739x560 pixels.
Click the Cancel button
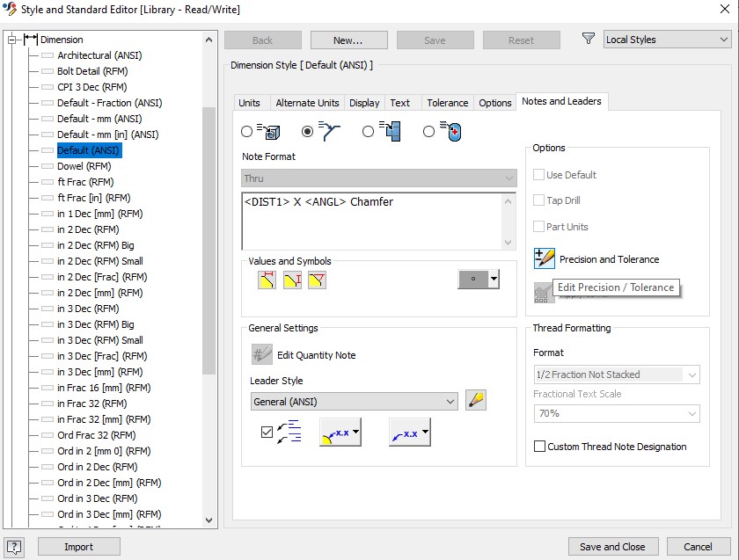click(x=698, y=546)
